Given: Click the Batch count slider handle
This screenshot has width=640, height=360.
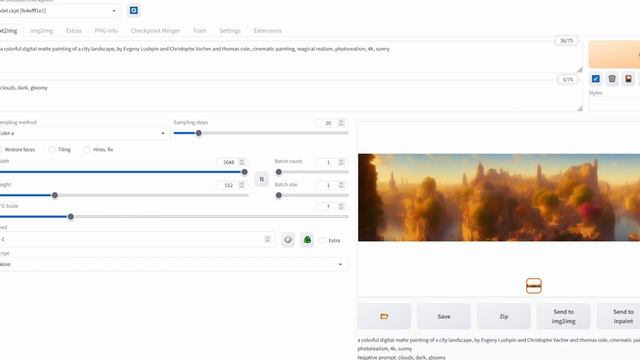Looking at the screenshot, I should 279,172.
